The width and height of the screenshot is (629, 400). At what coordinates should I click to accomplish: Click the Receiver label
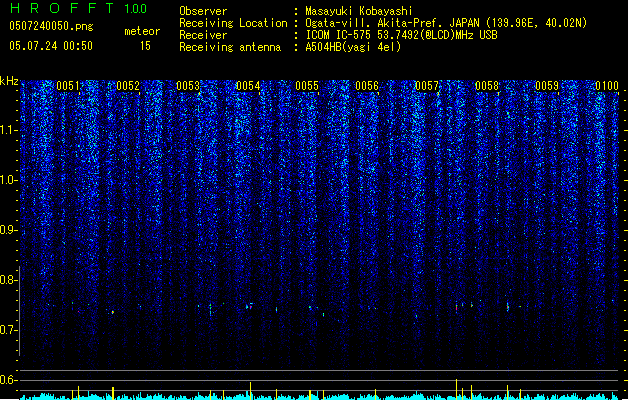(203, 35)
